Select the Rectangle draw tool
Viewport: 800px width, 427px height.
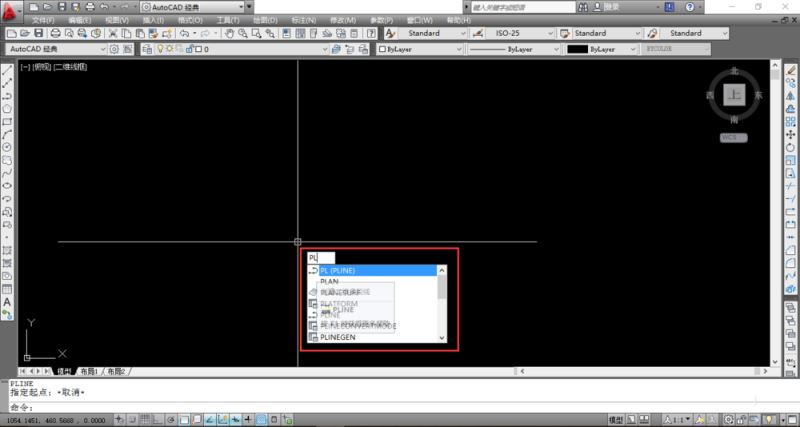click(7, 122)
